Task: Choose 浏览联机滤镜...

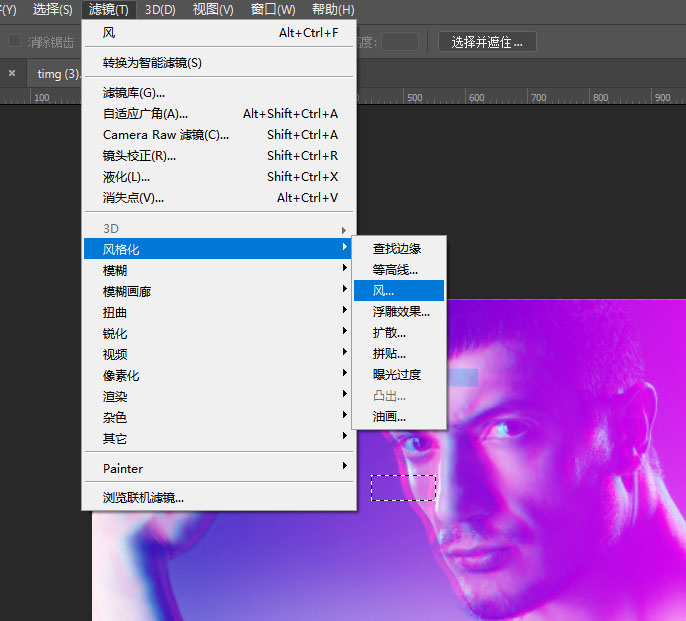Action: 220,498
